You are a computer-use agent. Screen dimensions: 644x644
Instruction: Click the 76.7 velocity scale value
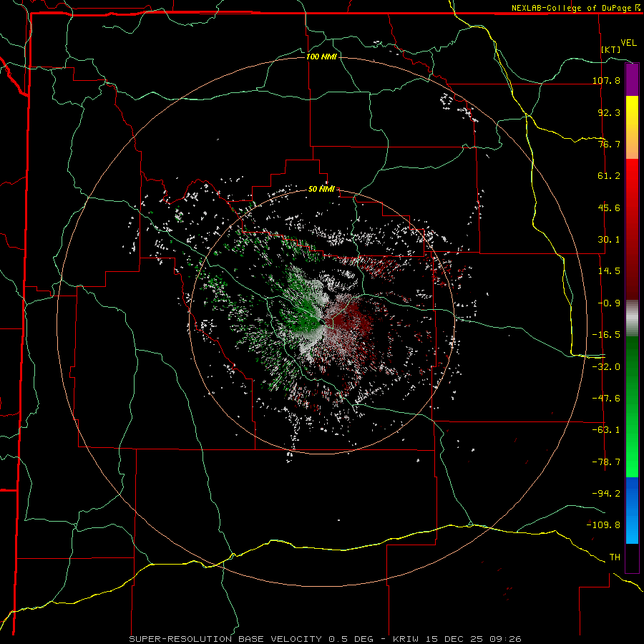(x=609, y=144)
